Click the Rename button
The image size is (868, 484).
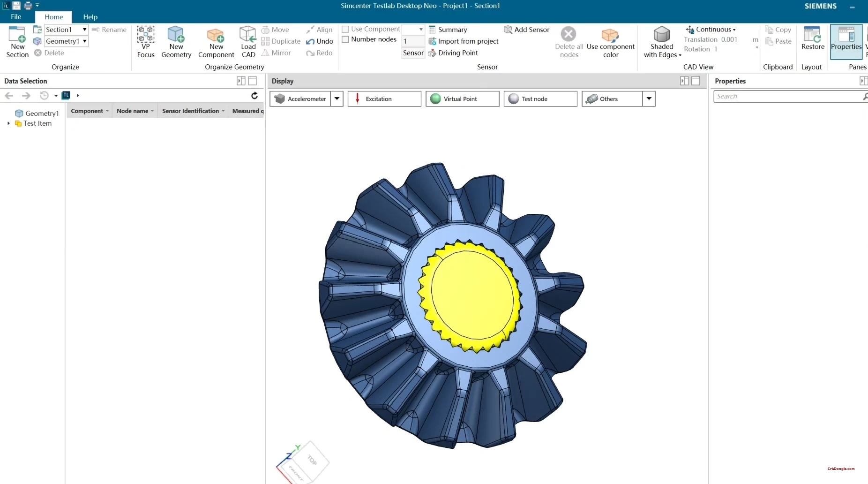(x=110, y=29)
